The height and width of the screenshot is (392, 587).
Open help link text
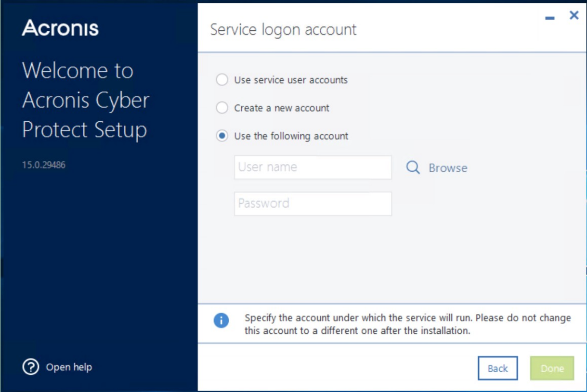coord(69,367)
